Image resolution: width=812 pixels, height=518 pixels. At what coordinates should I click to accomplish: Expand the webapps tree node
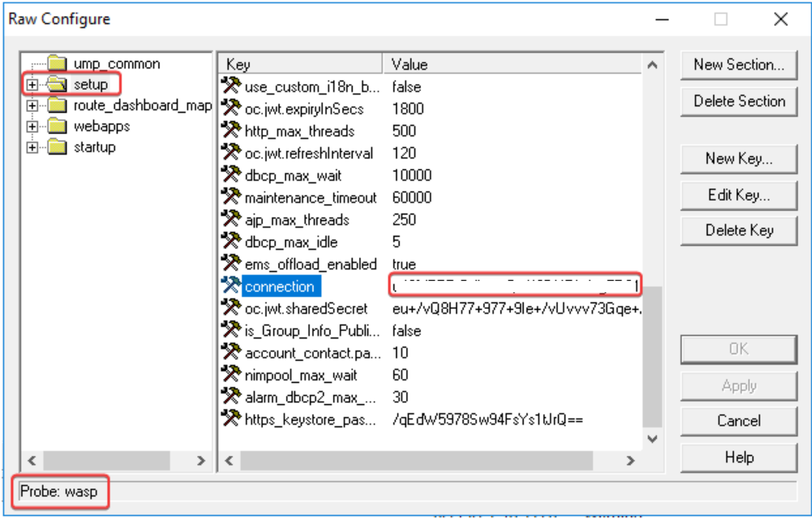click(32, 127)
